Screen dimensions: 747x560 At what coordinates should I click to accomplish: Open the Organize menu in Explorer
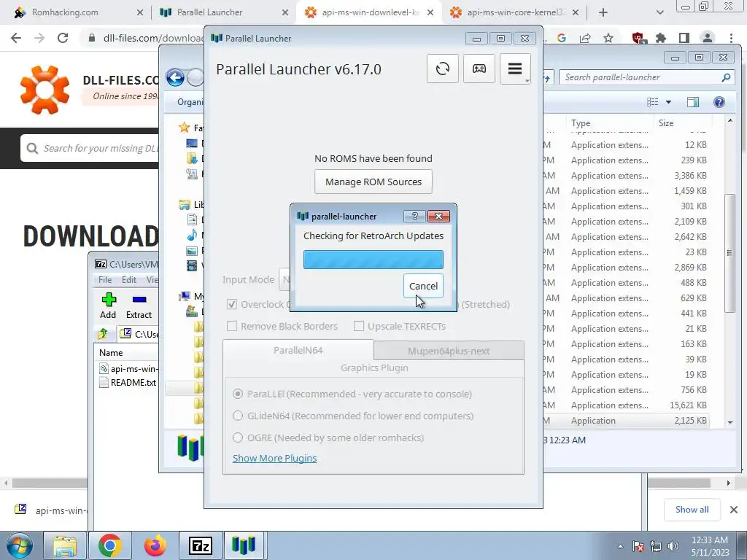(x=190, y=102)
